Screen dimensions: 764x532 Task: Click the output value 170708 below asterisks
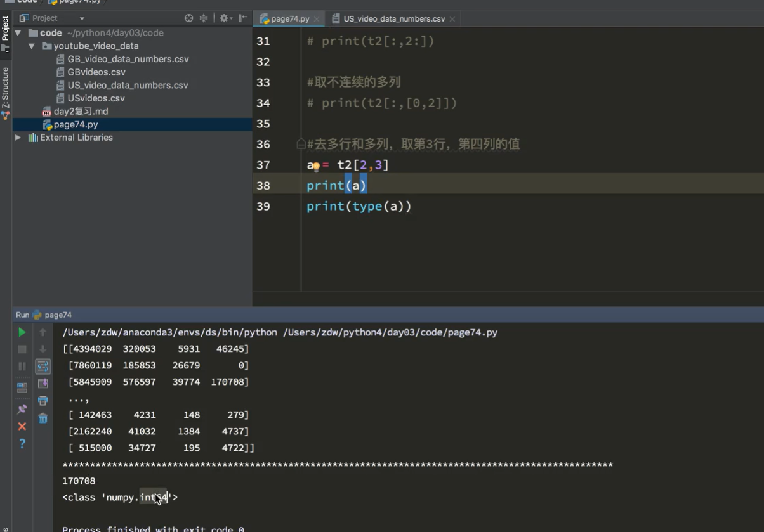79,481
